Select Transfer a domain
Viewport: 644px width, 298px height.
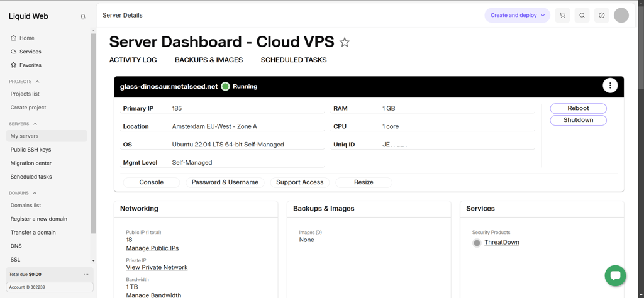(33, 233)
